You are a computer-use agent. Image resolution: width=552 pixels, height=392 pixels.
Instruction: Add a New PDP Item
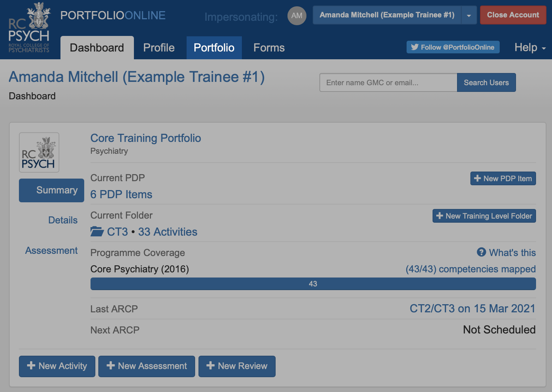point(503,179)
